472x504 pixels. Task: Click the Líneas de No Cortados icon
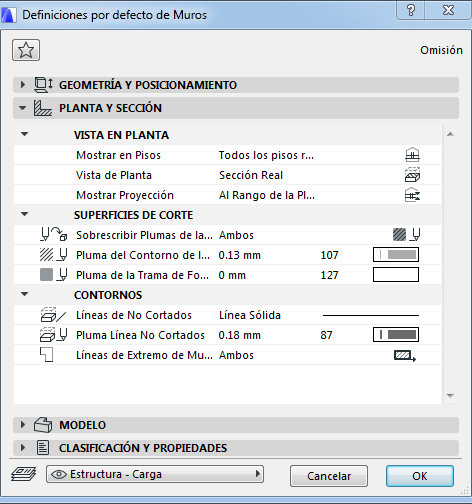pyautogui.click(x=53, y=315)
